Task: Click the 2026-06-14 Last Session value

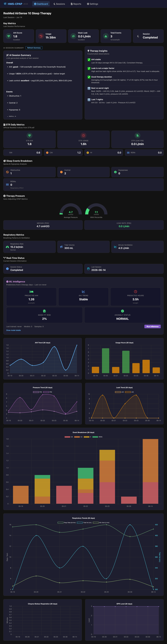Action: (98, 270)
